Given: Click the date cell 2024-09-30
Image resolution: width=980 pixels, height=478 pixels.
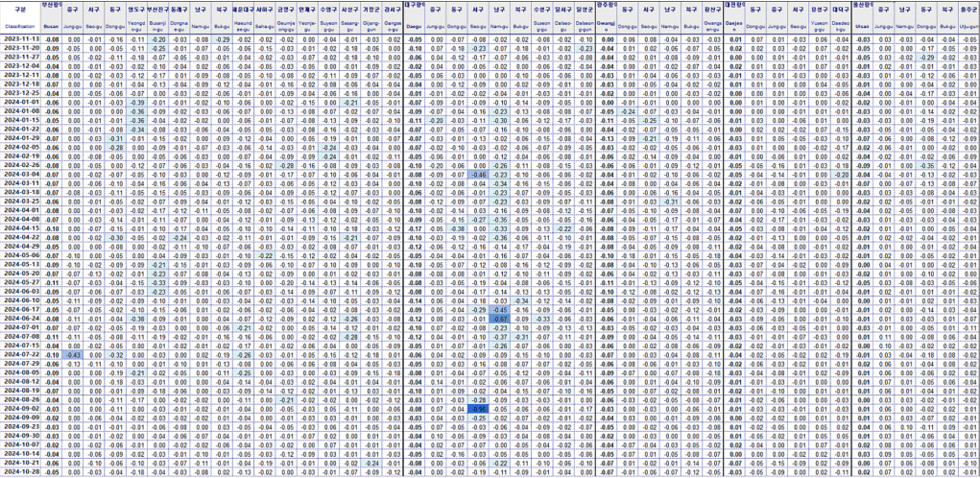Looking at the screenshot, I should (x=20, y=436).
